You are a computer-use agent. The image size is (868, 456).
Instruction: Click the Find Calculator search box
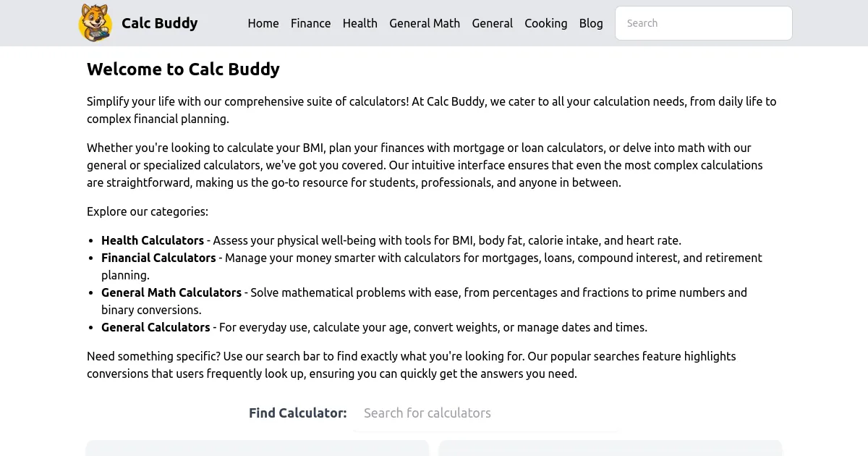(x=485, y=413)
